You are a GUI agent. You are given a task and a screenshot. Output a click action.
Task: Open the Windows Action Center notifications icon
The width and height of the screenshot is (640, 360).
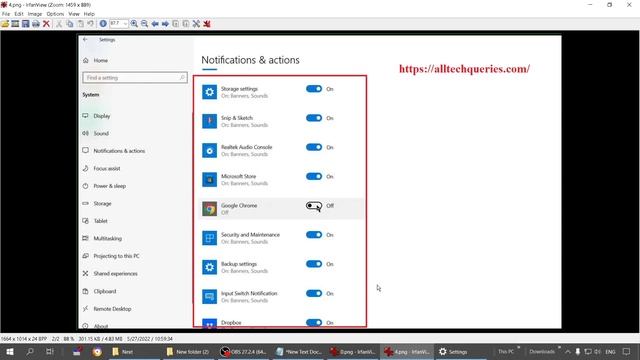click(x=627, y=351)
